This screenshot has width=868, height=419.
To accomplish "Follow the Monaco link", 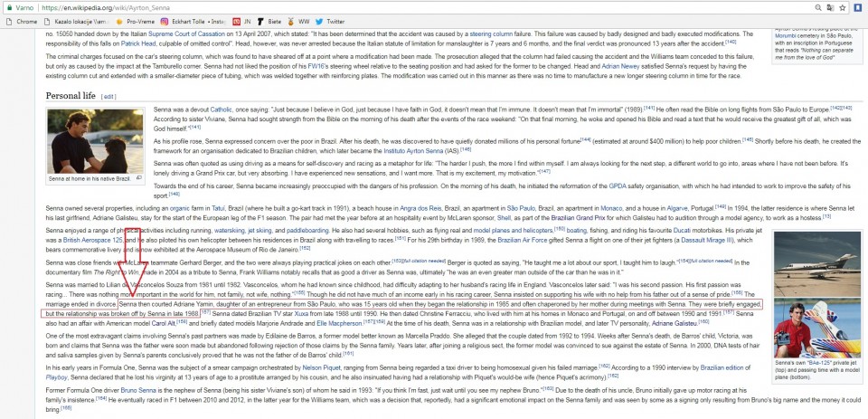I will 610,208.
